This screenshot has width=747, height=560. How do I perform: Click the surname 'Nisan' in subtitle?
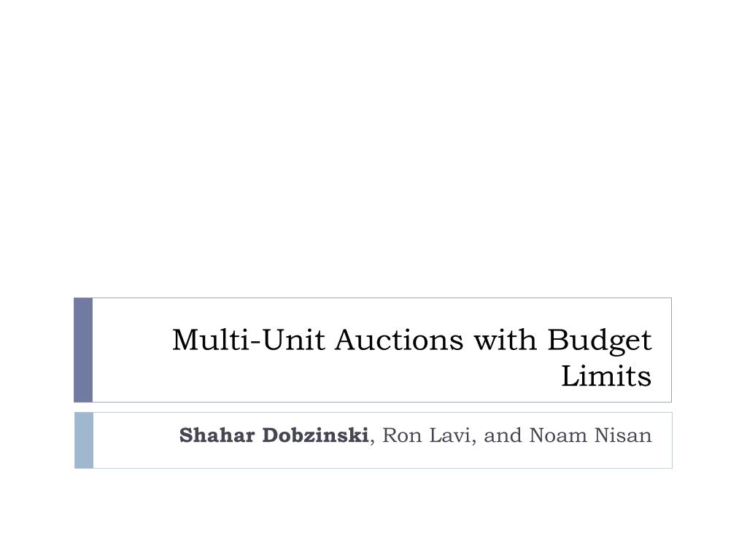(623, 435)
